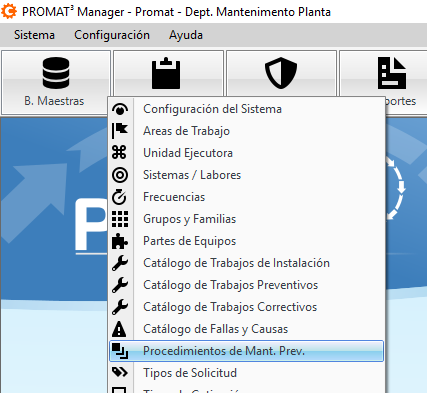The width and height of the screenshot is (427, 393).
Task: Click the grid icon beside Grupos y Familias
Action: (x=120, y=219)
